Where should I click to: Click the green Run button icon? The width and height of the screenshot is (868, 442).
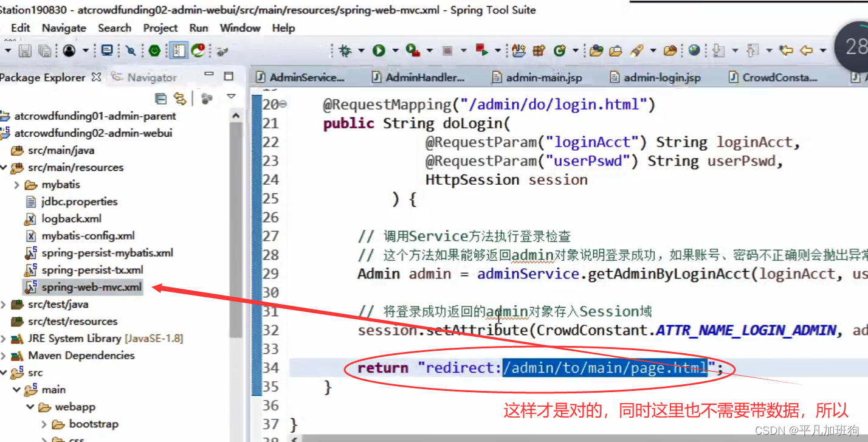click(x=379, y=50)
